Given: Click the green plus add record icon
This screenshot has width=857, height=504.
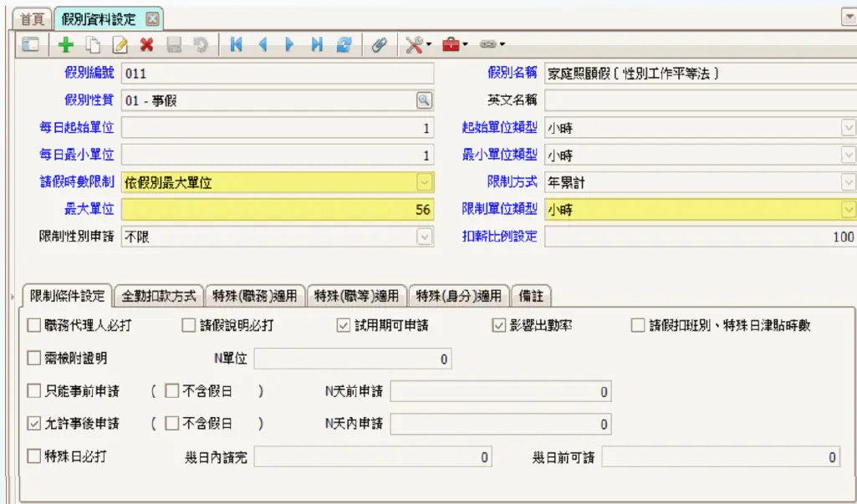Looking at the screenshot, I should [x=66, y=45].
